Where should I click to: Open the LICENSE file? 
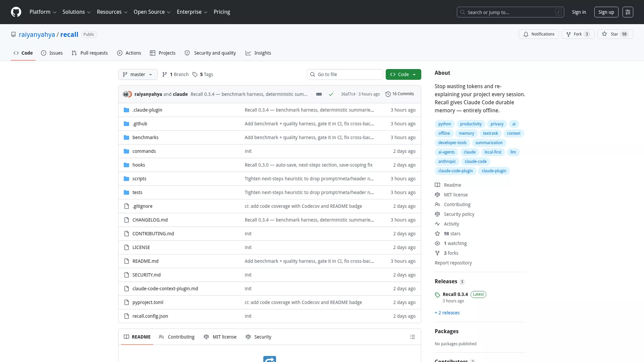point(141,247)
